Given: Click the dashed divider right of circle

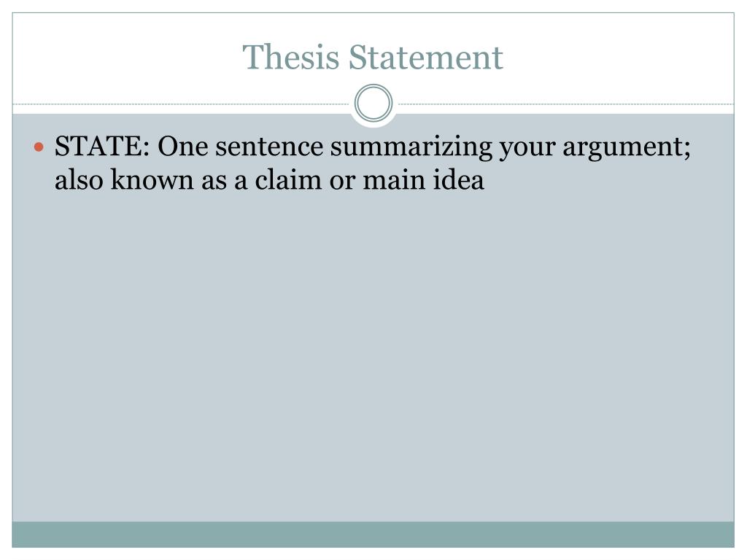Looking at the screenshot, I should [x=566, y=104].
